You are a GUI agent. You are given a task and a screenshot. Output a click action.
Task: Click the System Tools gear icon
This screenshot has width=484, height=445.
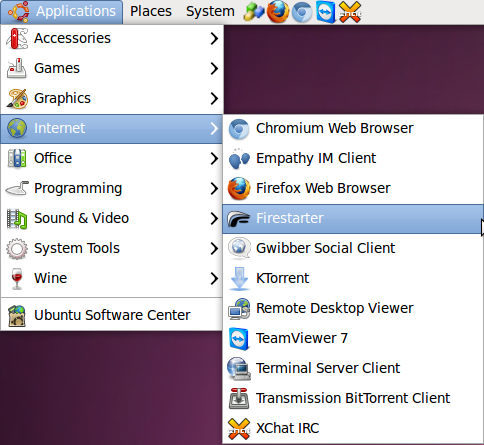17,249
